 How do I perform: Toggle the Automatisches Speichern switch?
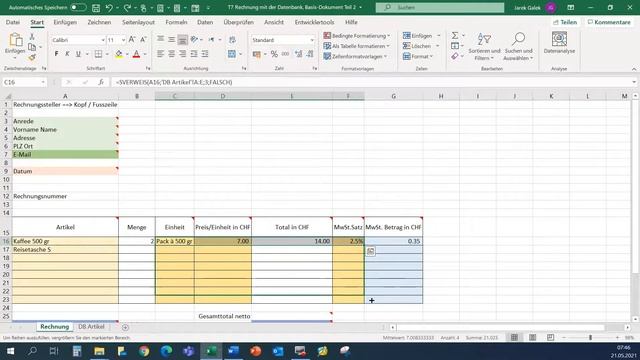[78, 7]
